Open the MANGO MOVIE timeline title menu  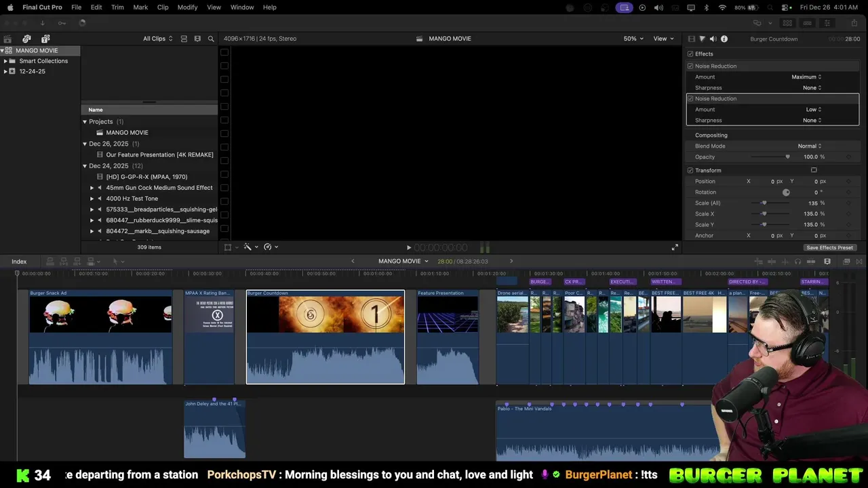point(403,261)
